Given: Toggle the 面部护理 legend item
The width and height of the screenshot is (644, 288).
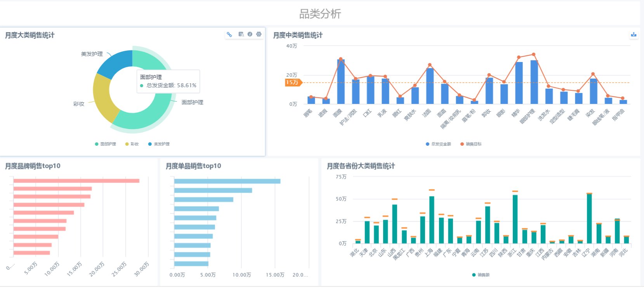Looking at the screenshot, I should pyautogui.click(x=105, y=144).
